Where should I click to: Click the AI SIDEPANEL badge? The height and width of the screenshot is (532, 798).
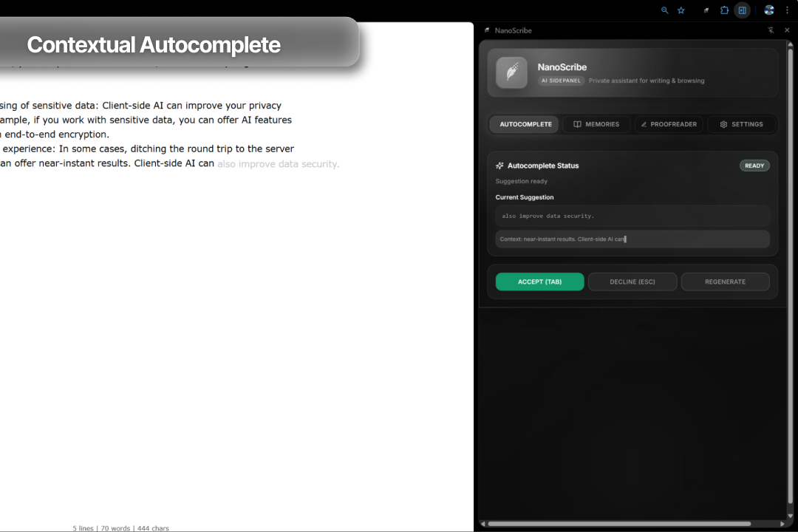(561, 81)
